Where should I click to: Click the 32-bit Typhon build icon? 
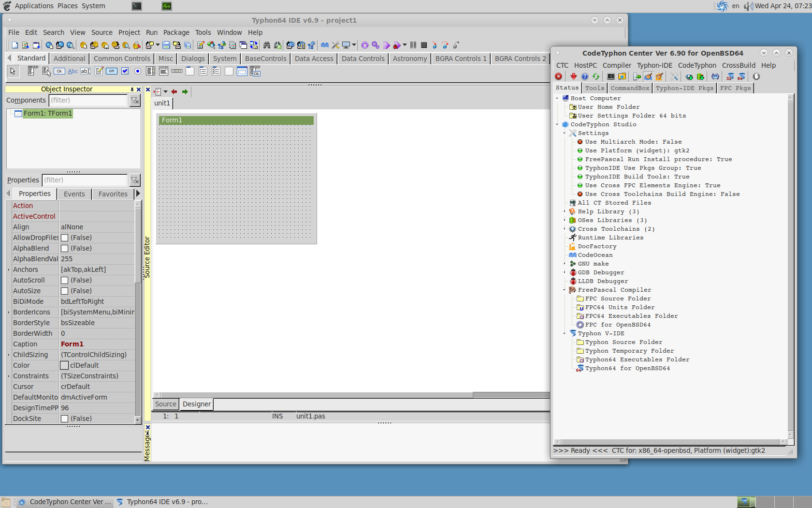click(730, 76)
